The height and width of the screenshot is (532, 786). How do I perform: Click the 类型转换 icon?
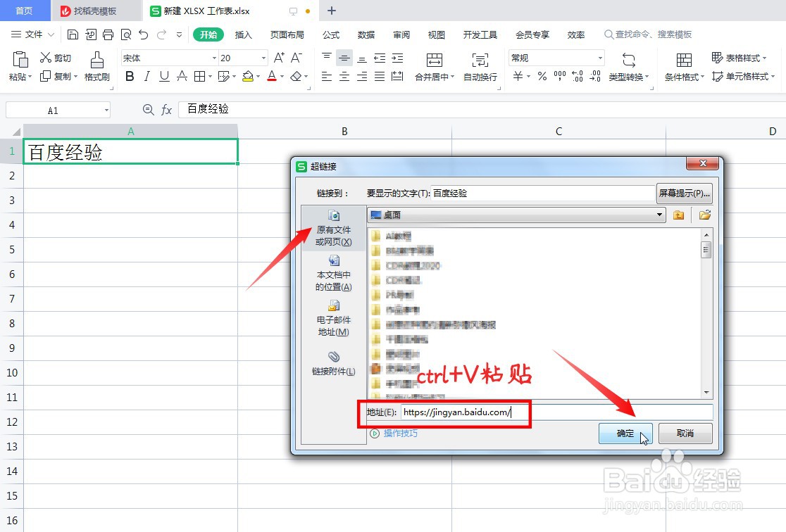tap(629, 60)
